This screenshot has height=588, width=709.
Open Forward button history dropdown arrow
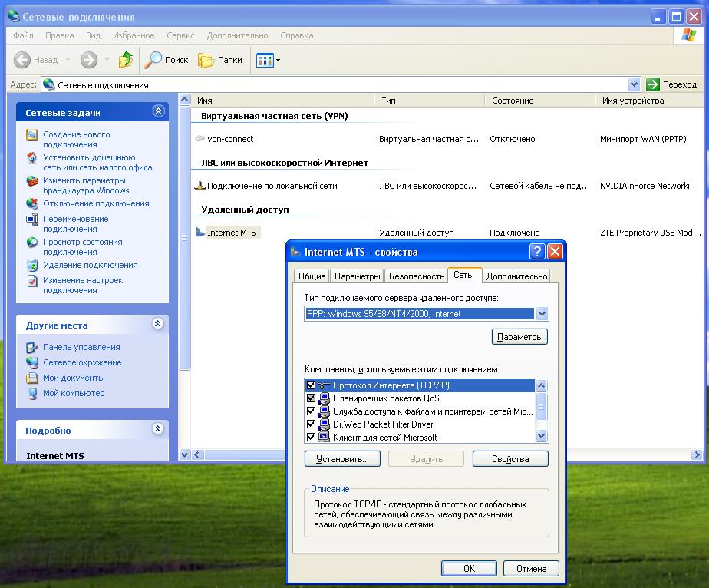[107, 60]
